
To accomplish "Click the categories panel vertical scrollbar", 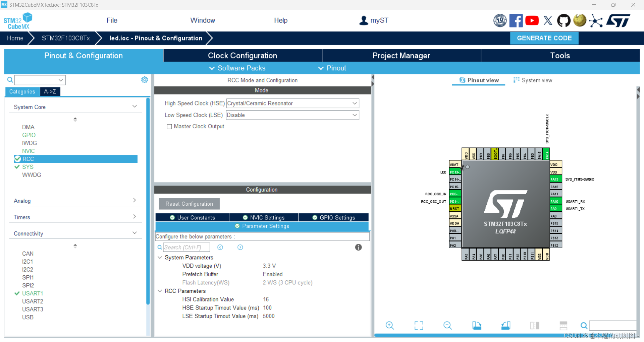I will [148, 201].
